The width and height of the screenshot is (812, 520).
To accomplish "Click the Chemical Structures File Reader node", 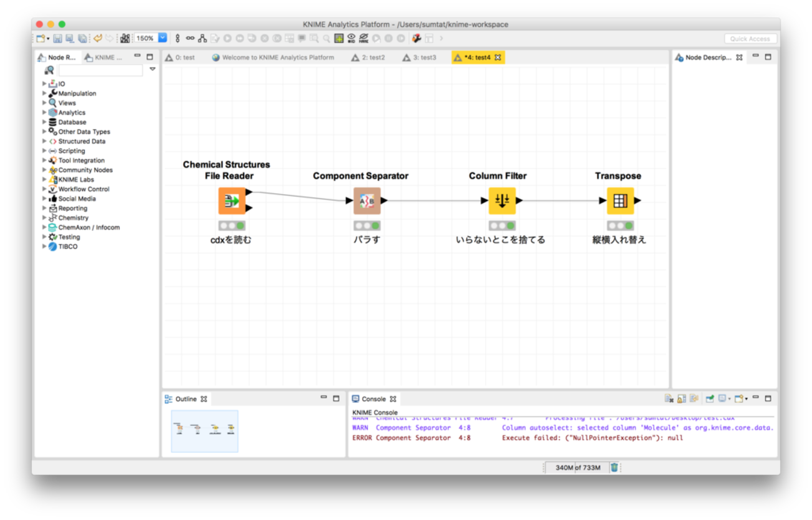I will (x=232, y=201).
